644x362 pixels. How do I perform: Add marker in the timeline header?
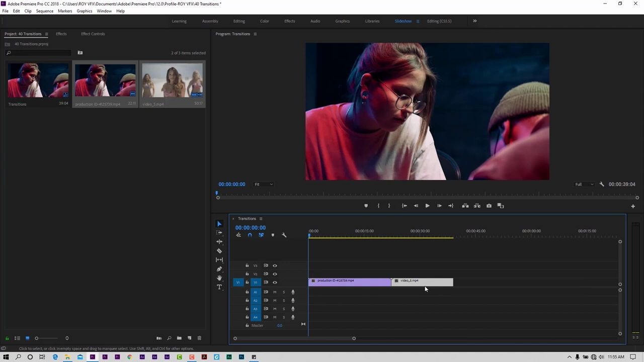[273, 235]
